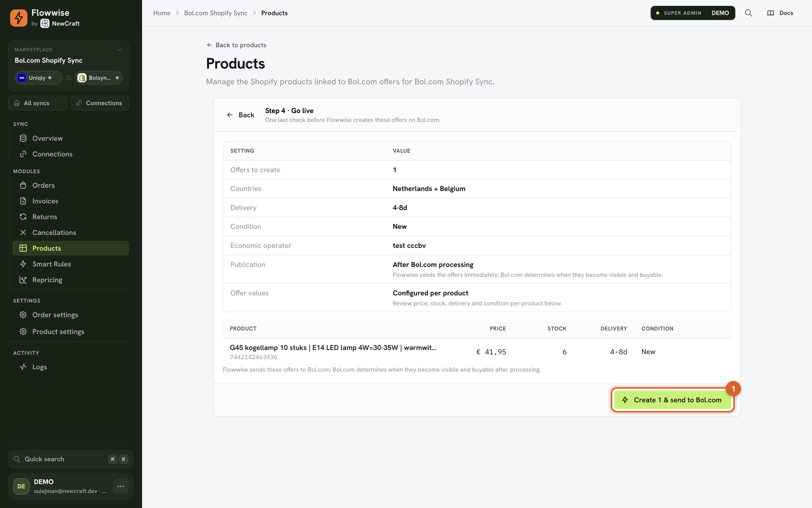Go to Overview in the sidebar

[x=71, y=138]
